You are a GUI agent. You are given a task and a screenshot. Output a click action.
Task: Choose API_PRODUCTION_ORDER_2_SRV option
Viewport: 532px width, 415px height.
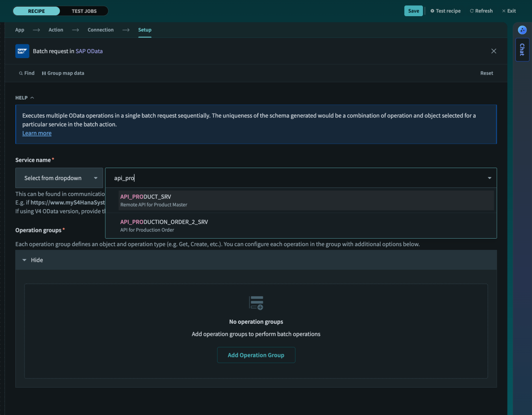pyautogui.click(x=301, y=226)
